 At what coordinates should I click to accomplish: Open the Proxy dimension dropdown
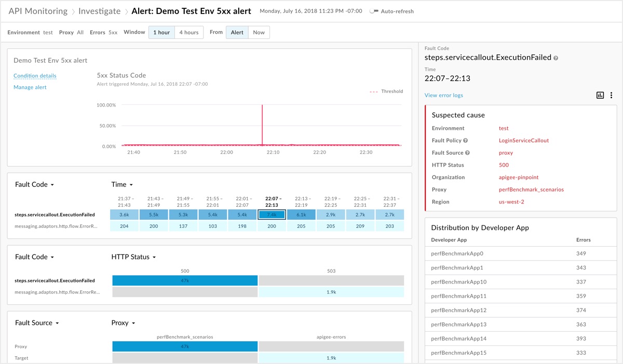tap(124, 323)
